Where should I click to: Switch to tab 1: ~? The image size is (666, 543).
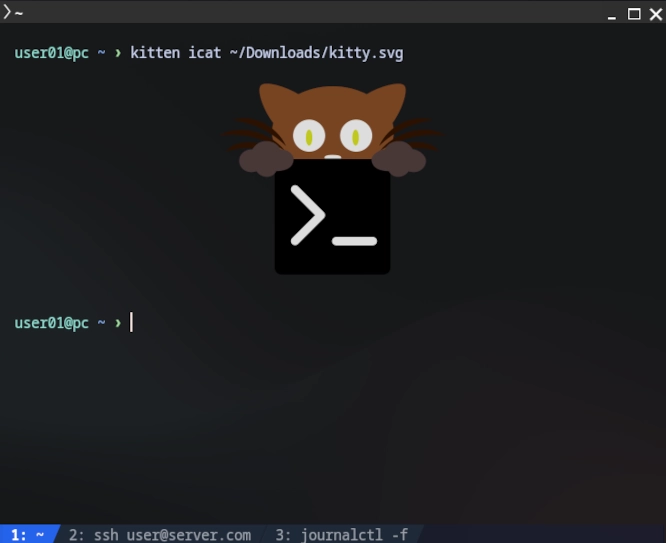click(x=28, y=534)
